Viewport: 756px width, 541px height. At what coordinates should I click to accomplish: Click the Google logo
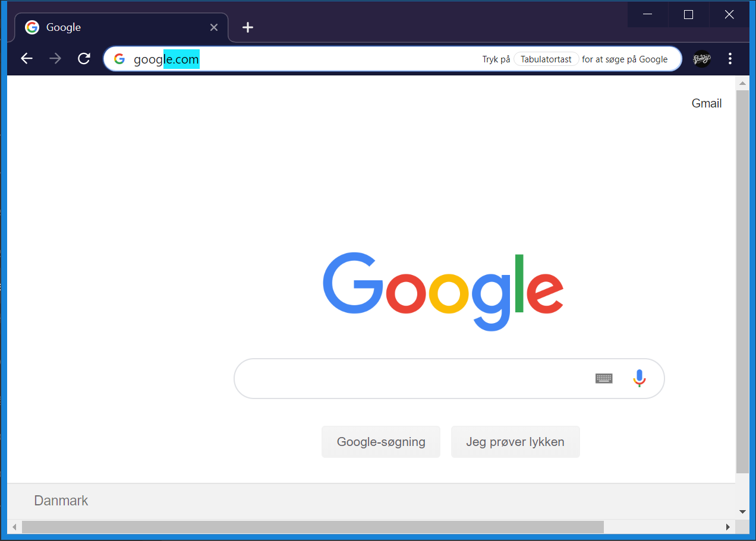[443, 291]
